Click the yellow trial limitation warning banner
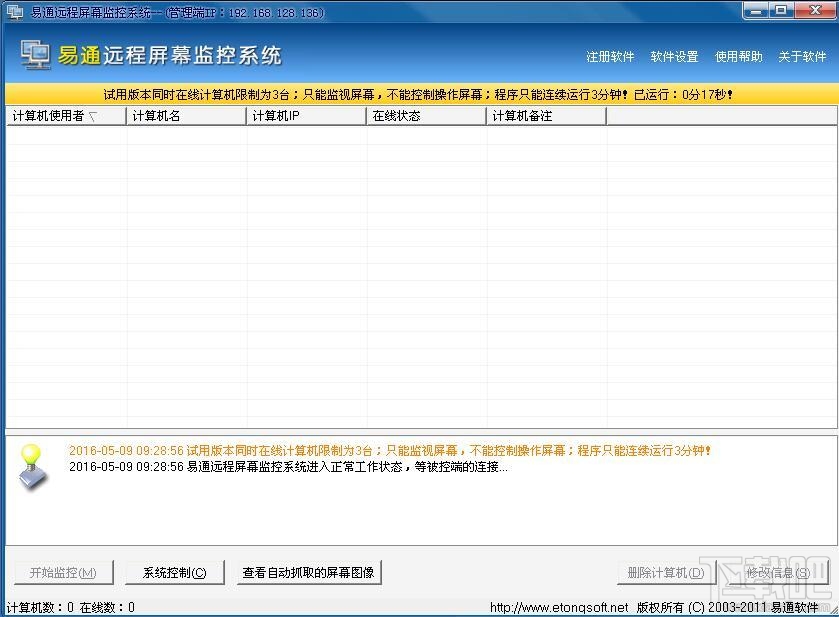The image size is (839, 617). 420,92
